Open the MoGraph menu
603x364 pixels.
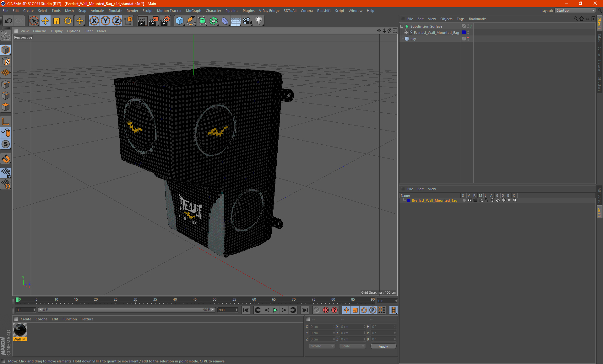tap(193, 11)
